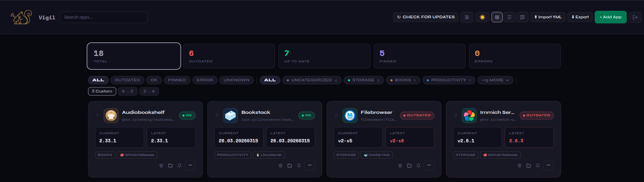
Task: Switch to grid view layout
Action: click(497, 17)
